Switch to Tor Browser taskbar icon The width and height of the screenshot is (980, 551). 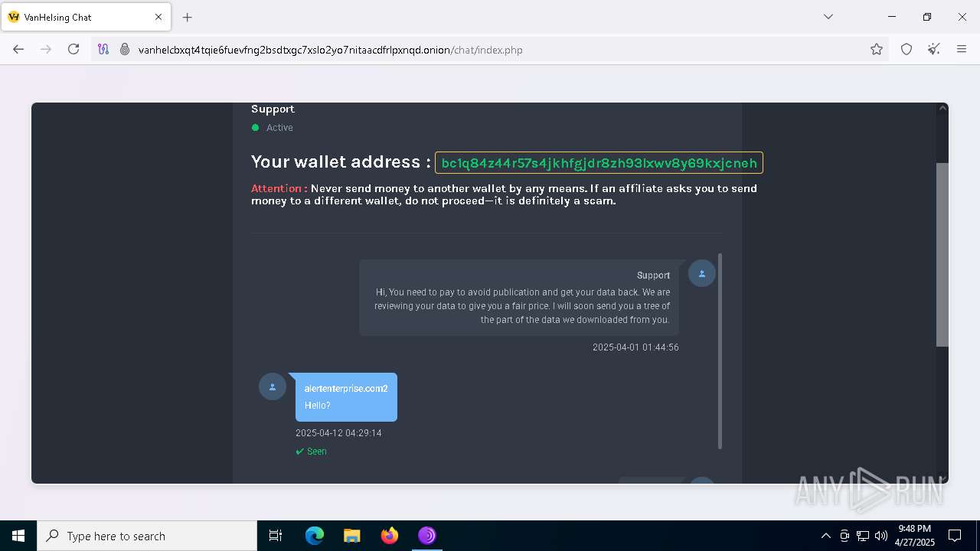pyautogui.click(x=426, y=536)
